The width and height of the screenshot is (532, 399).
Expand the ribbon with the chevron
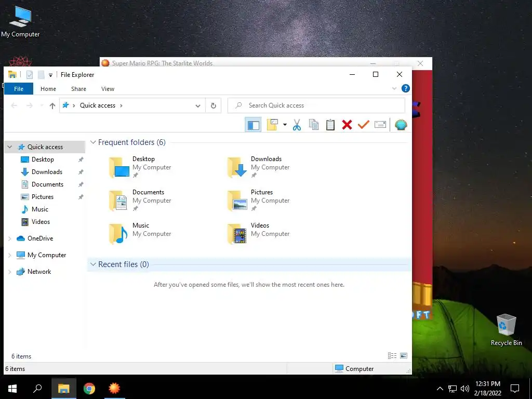click(x=394, y=88)
